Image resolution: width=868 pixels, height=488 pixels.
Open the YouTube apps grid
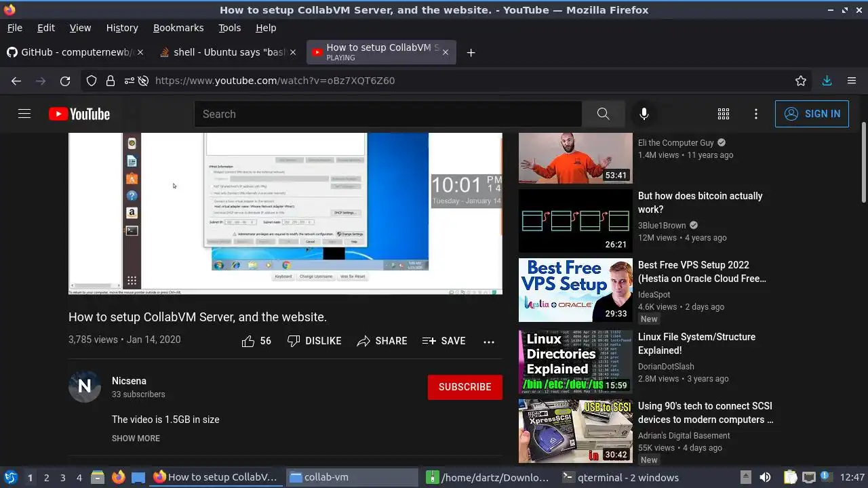click(x=724, y=114)
